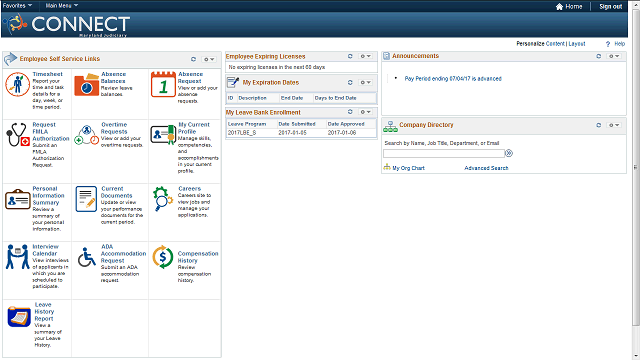Click the End Date column header
The height and width of the screenshot is (360, 640).
(x=292, y=98)
